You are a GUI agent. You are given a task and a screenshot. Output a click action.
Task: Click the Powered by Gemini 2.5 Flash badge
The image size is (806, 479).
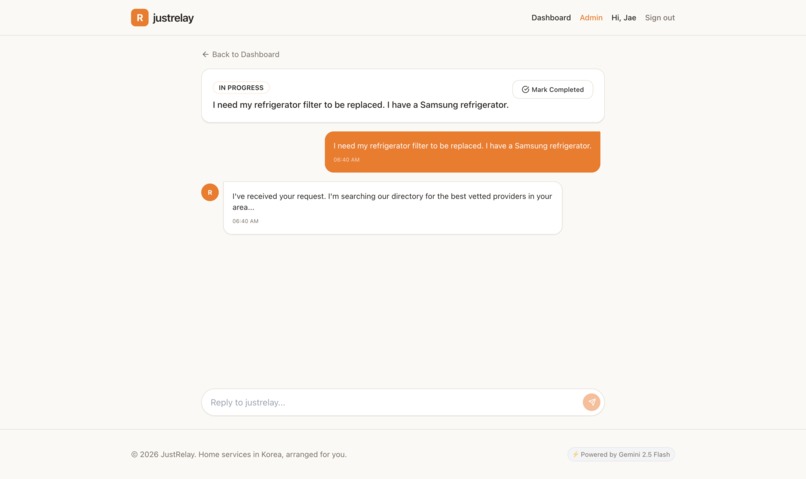pyautogui.click(x=621, y=454)
